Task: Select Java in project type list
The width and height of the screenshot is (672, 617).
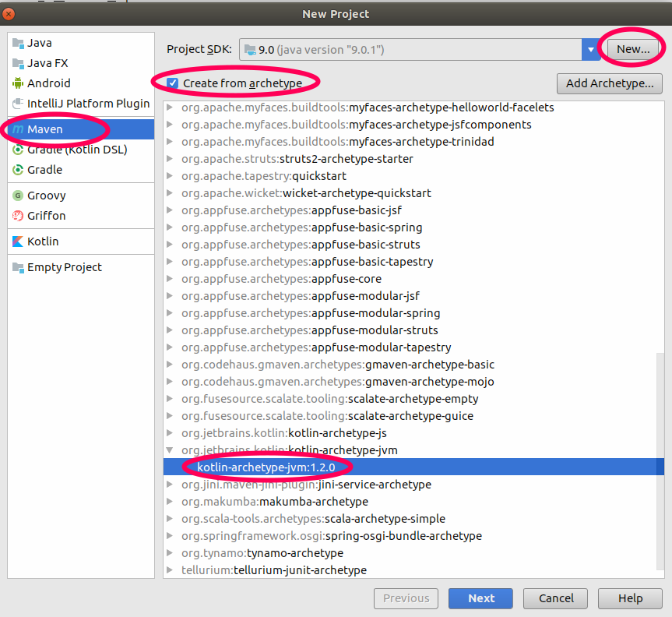Action: pos(81,43)
